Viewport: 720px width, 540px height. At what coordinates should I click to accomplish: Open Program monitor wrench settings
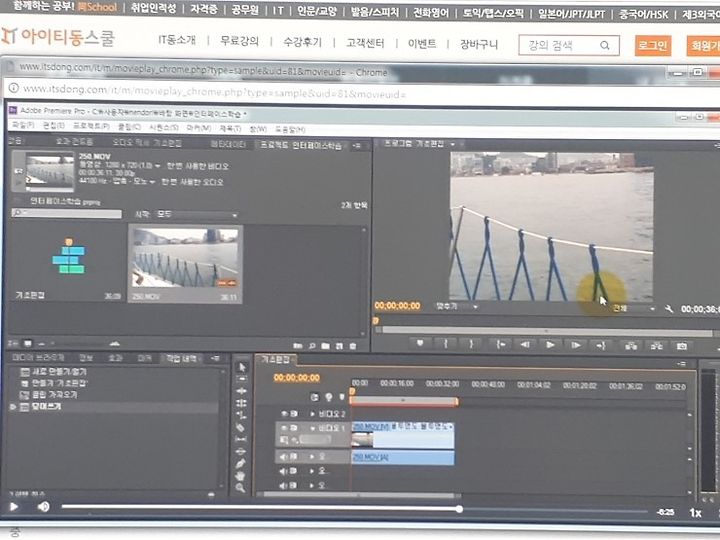tap(669, 309)
